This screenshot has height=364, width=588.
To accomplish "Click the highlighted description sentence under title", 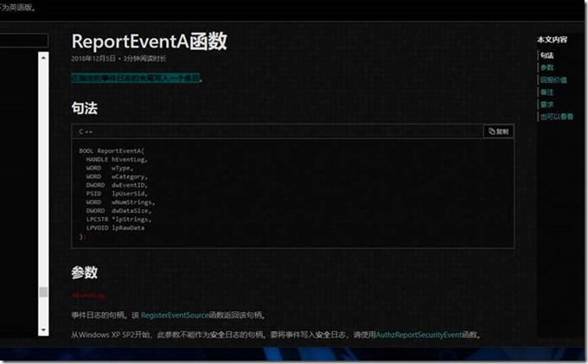I will click(x=136, y=78).
